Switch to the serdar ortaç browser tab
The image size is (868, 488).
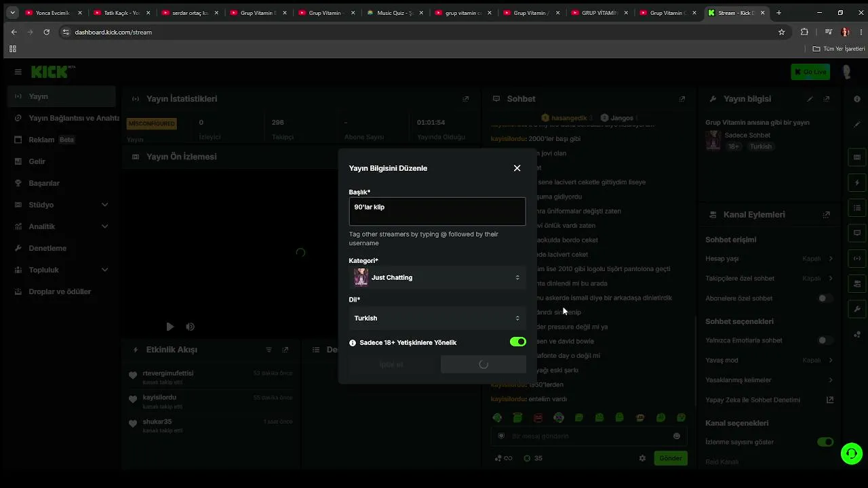pos(191,13)
